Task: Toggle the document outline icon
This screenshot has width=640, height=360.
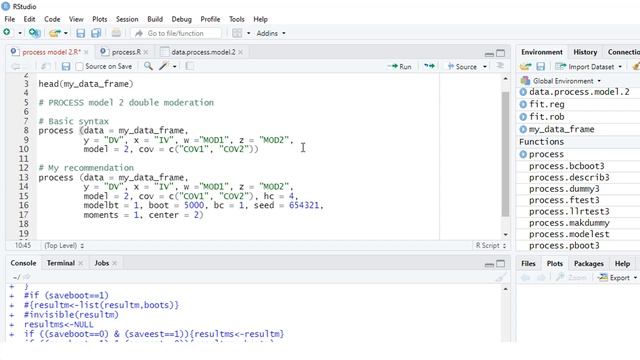Action: 500,66
